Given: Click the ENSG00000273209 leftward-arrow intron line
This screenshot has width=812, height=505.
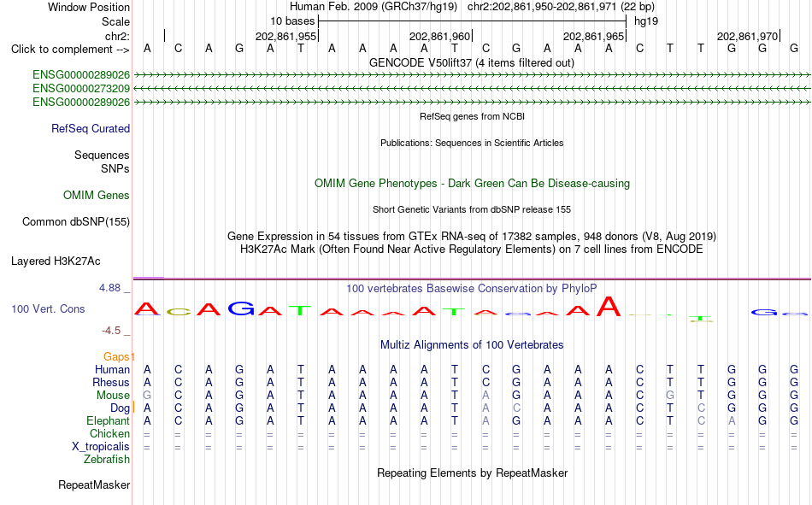Looking at the screenshot, I should click(472, 89).
